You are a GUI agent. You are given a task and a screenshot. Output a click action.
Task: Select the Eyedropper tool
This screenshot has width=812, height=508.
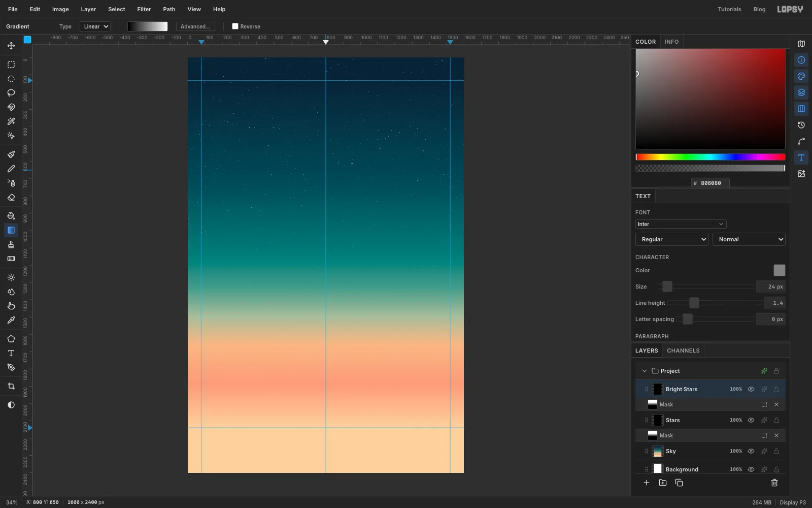coord(11,320)
